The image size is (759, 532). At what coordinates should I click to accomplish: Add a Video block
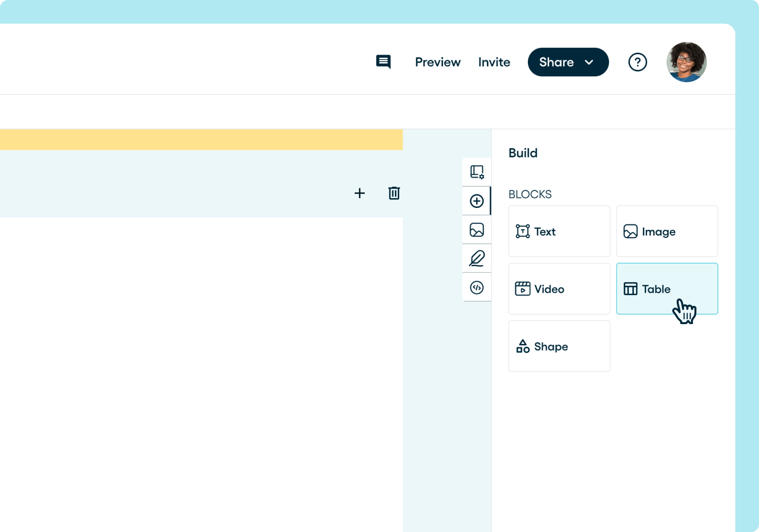click(x=559, y=289)
